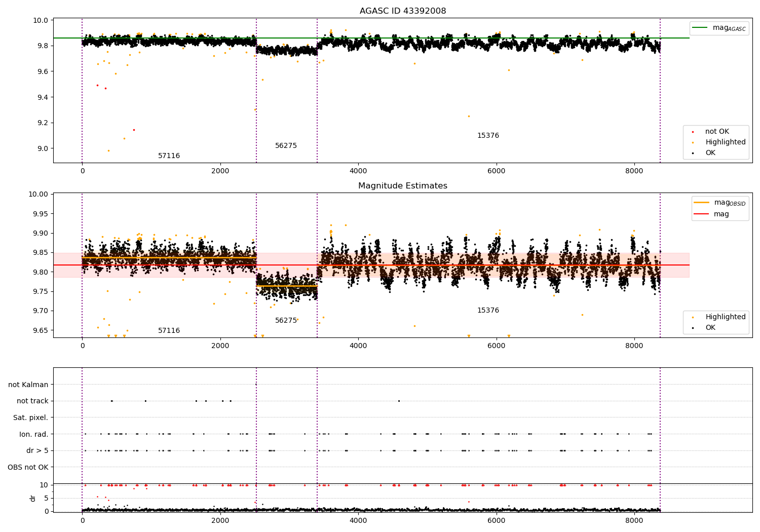
Task: Click the '10' tick on the dr axis
Action: [x=44, y=485]
